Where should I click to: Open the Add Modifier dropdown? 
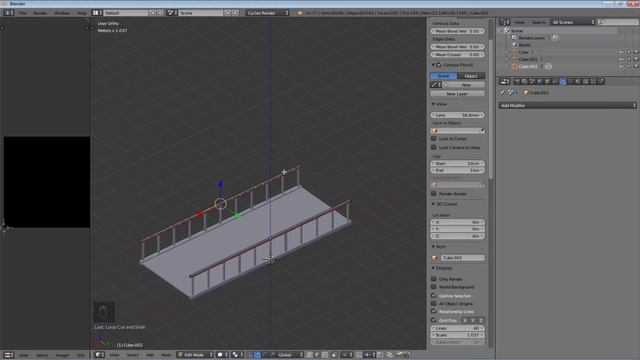pos(568,105)
